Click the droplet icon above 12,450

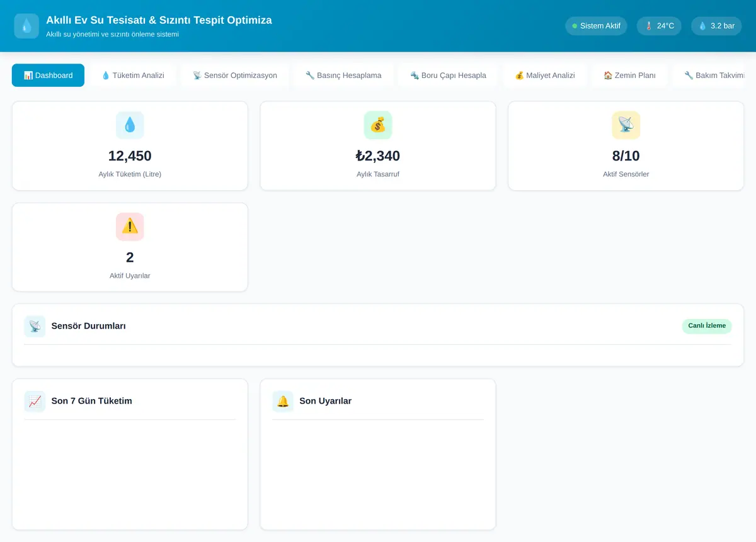pos(130,125)
